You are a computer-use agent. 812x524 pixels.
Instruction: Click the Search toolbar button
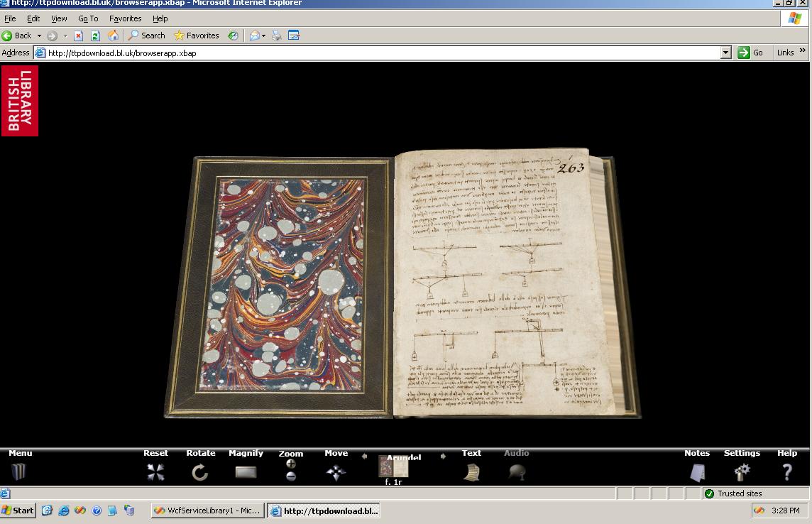[147, 36]
